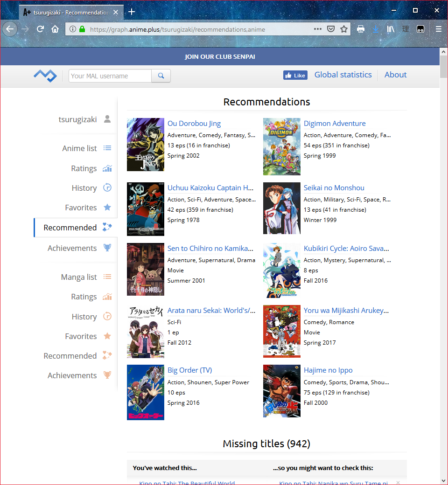448x485 pixels.
Task: Go to the browser Home icon
Action: [x=55, y=29]
